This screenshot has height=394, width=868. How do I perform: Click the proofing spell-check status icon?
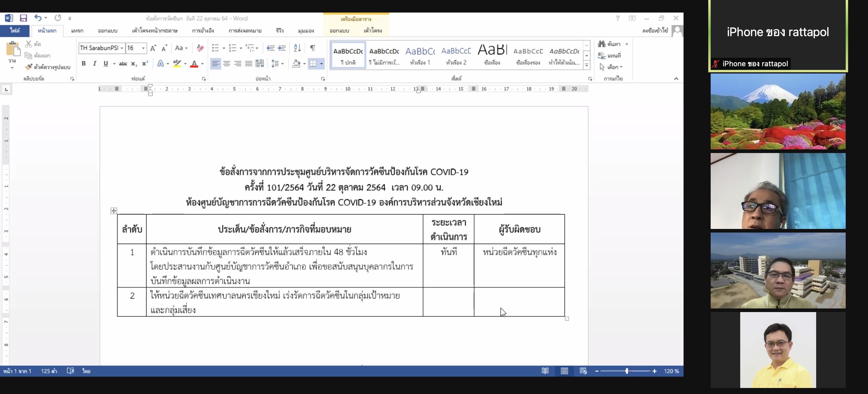[71, 371]
